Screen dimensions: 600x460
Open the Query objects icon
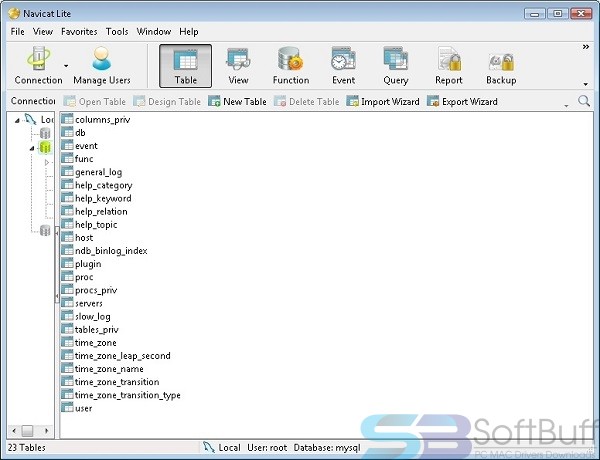[x=396, y=66]
